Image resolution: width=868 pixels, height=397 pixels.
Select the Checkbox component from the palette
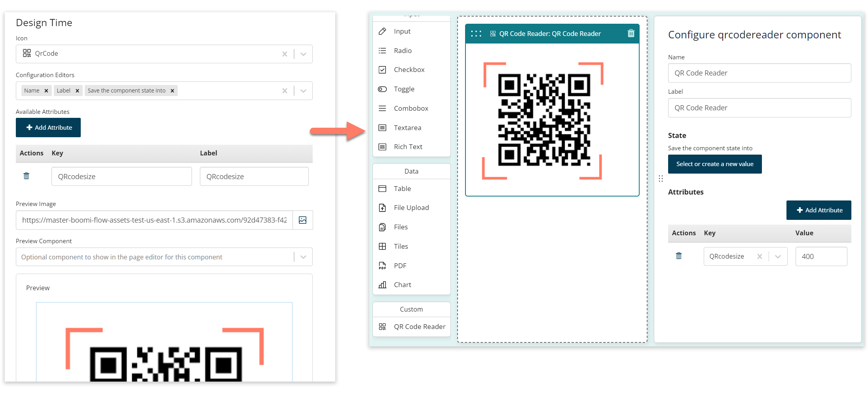pos(409,70)
